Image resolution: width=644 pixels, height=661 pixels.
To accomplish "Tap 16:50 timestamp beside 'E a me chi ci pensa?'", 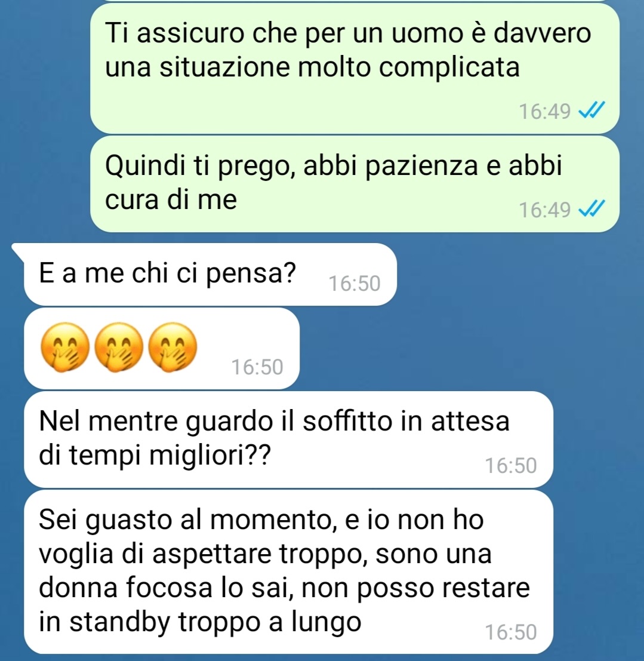I will point(355,283).
